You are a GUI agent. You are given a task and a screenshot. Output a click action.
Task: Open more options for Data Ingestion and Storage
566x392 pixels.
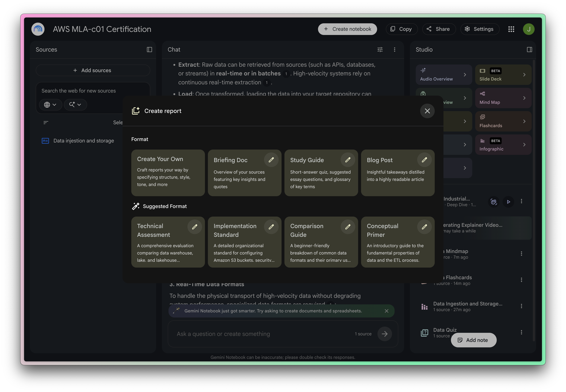pyautogui.click(x=521, y=306)
